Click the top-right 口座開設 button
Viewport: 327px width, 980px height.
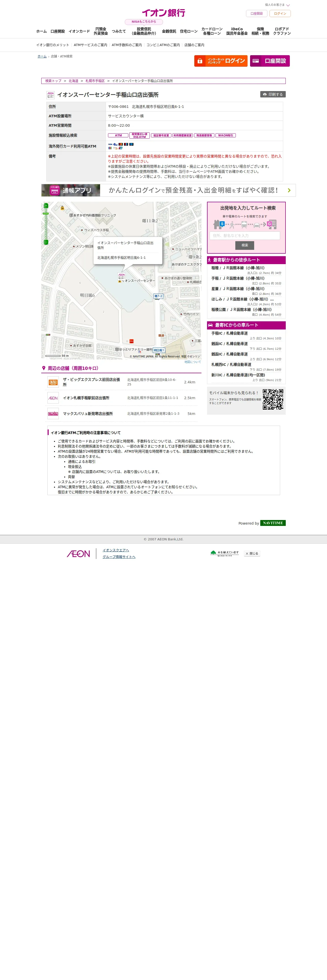coord(256,13)
